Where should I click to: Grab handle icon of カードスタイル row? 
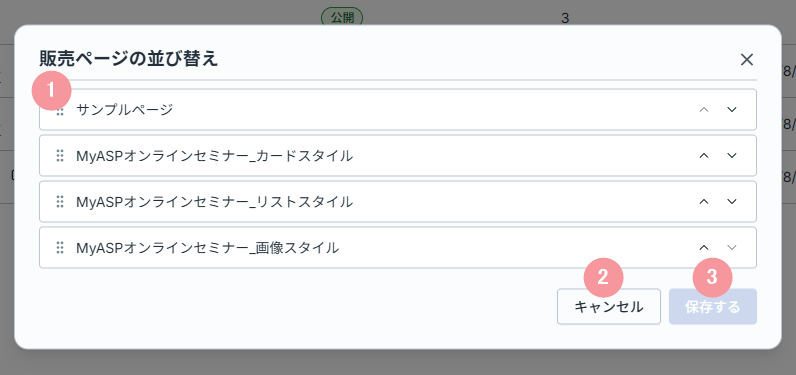pyautogui.click(x=60, y=156)
